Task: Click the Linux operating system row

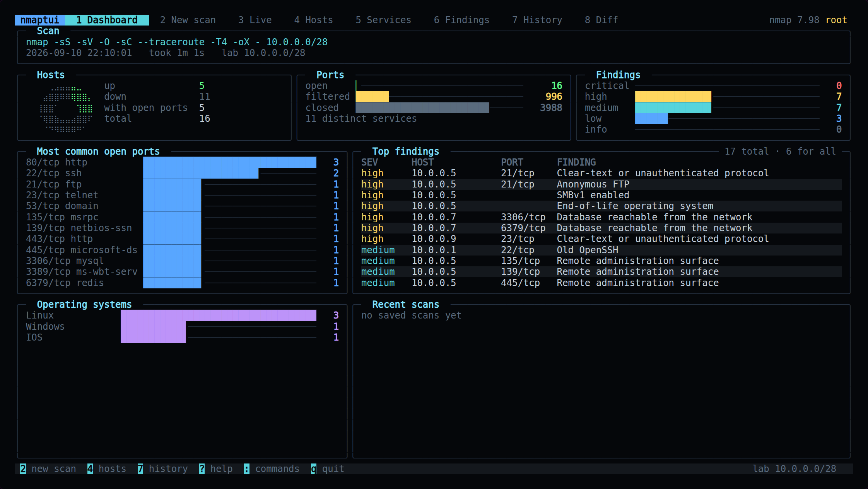Action: pyautogui.click(x=182, y=315)
